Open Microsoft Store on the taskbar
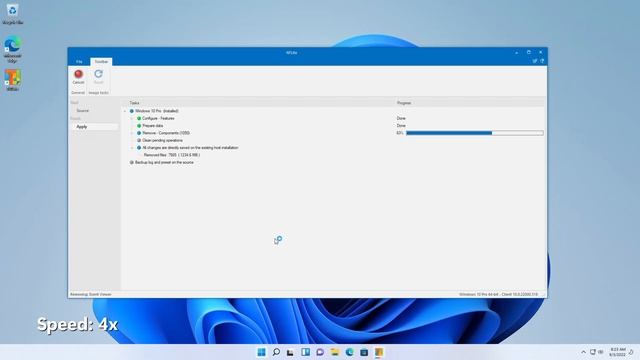 coord(364,352)
